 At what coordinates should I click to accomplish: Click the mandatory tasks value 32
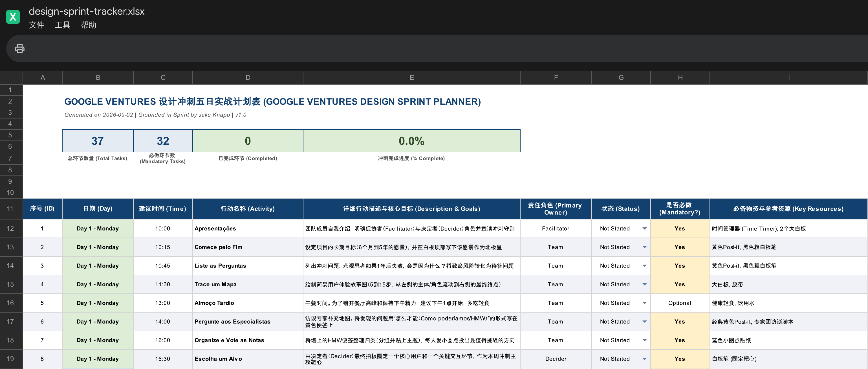click(x=163, y=141)
